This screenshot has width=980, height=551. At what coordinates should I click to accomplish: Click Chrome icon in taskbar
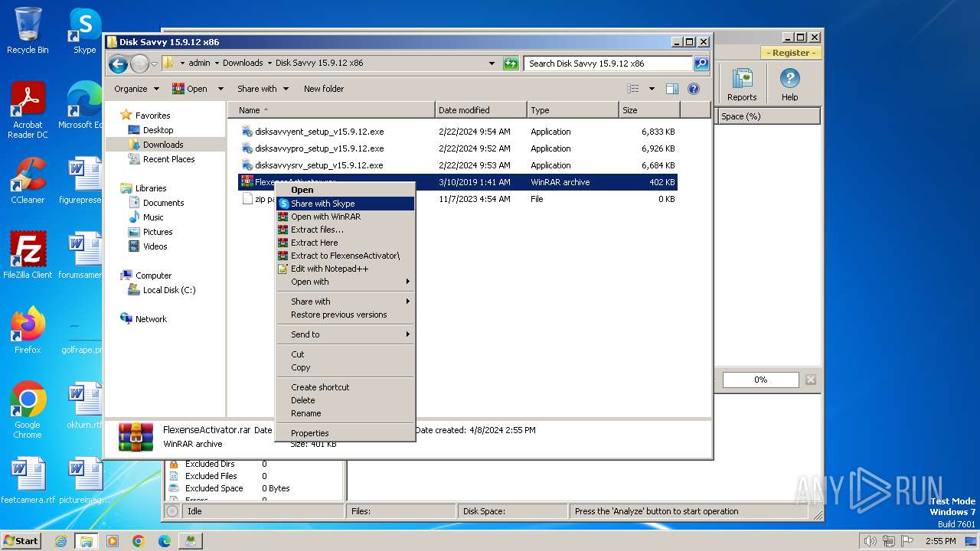click(138, 541)
